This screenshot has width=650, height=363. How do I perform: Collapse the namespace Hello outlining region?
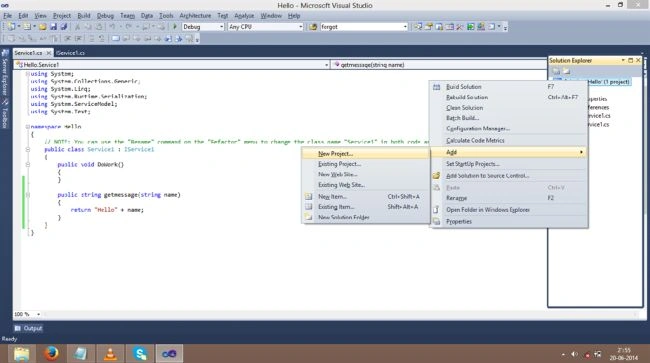point(27,127)
